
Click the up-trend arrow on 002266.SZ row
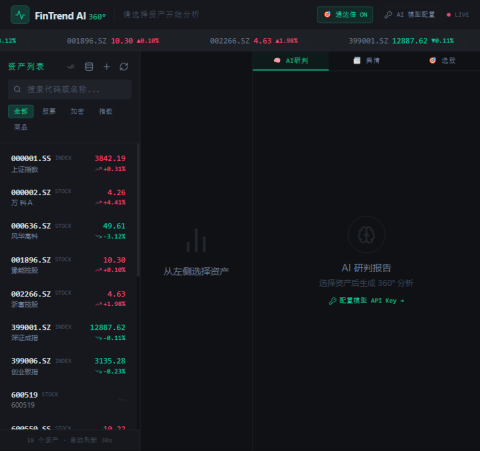pyautogui.click(x=98, y=304)
